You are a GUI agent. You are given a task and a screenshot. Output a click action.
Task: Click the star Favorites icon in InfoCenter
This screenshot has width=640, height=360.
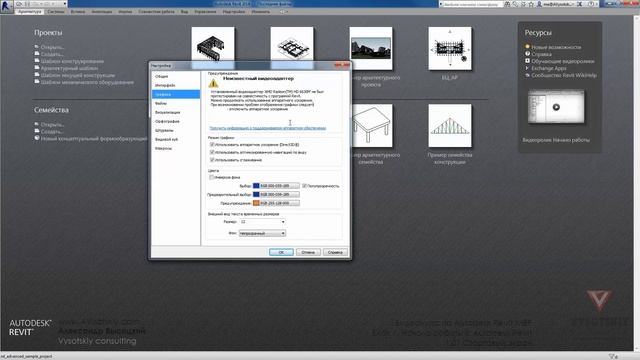pos(531,4)
